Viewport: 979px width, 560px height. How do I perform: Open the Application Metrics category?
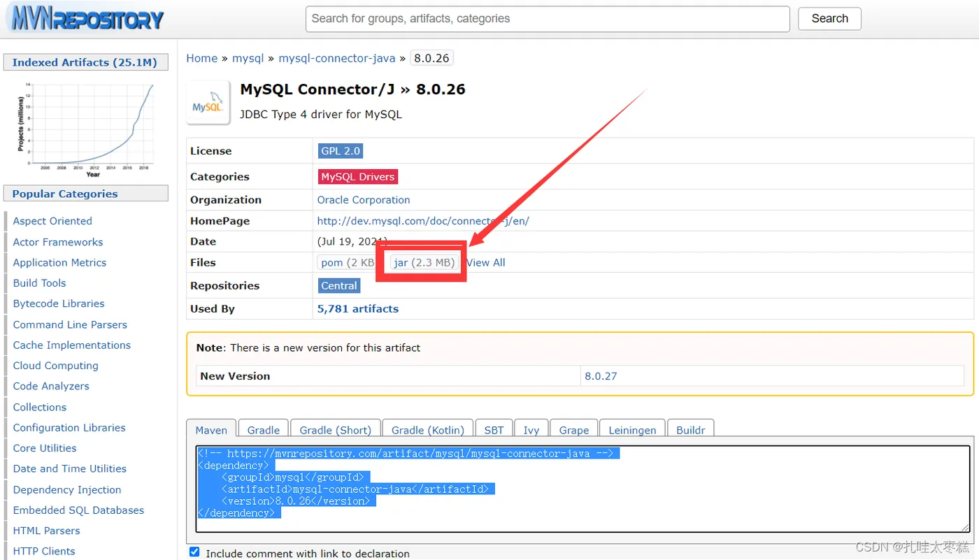click(59, 262)
